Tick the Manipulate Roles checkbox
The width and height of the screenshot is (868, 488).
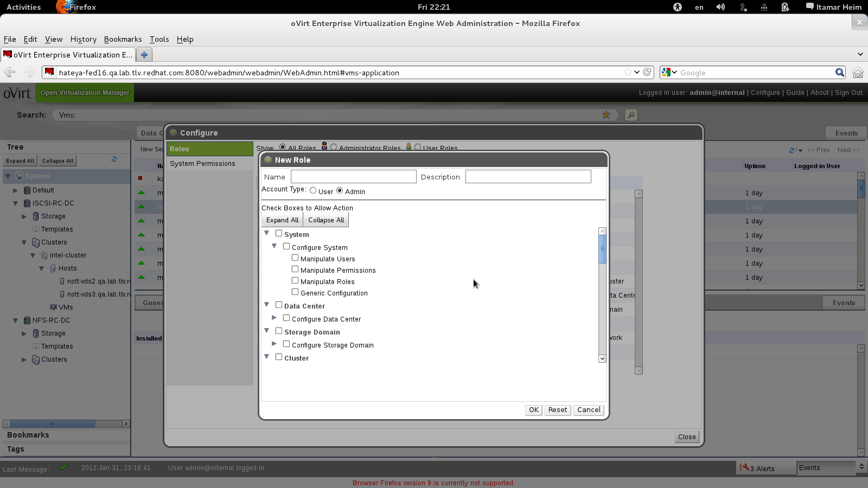coord(295,280)
